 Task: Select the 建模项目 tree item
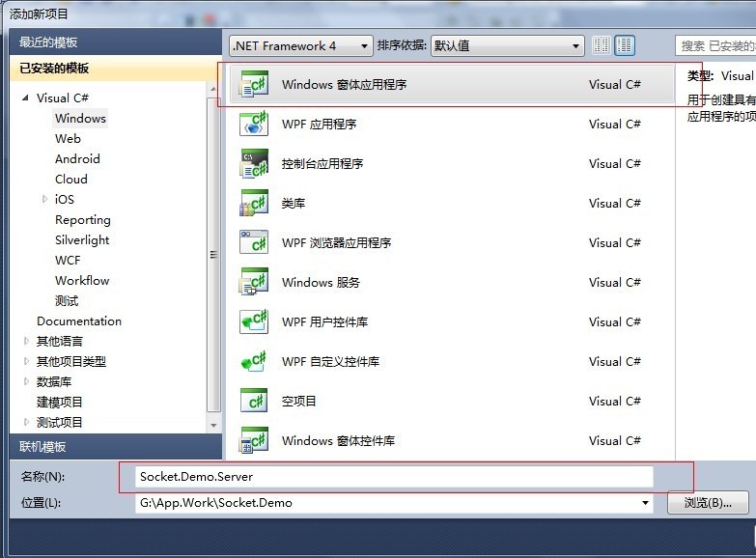(59, 402)
